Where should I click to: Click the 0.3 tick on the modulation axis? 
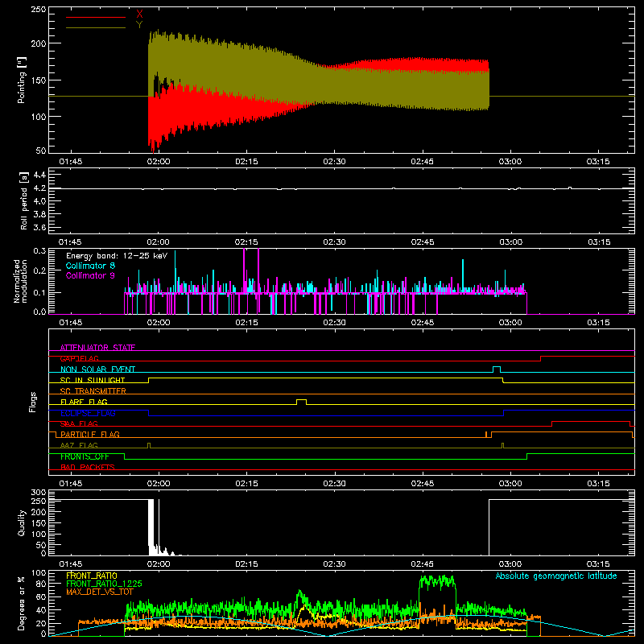coord(39,250)
